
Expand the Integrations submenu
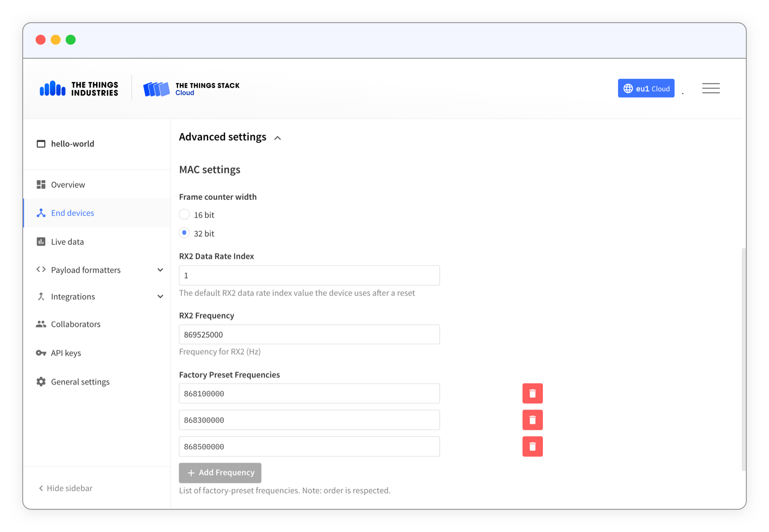(x=160, y=297)
